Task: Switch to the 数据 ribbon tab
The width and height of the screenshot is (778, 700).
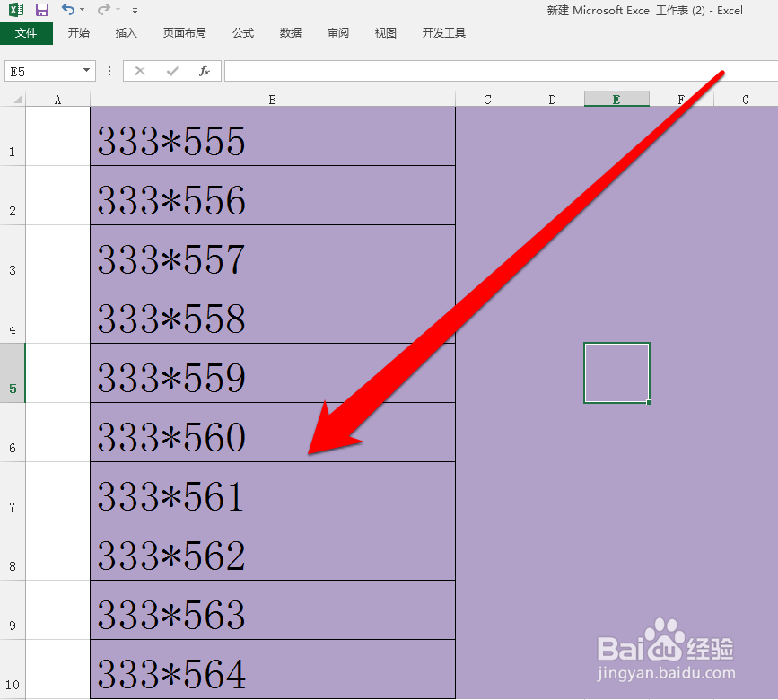Action: click(290, 32)
